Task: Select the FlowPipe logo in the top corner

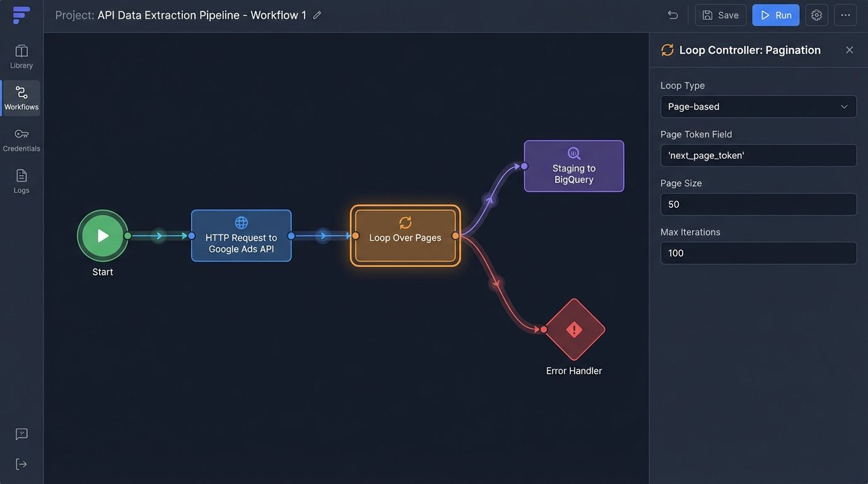Action: 21,15
